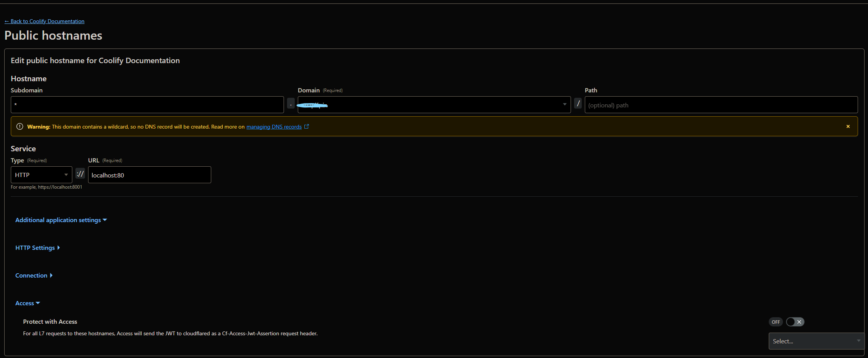Expand the Connection section

pos(34,275)
